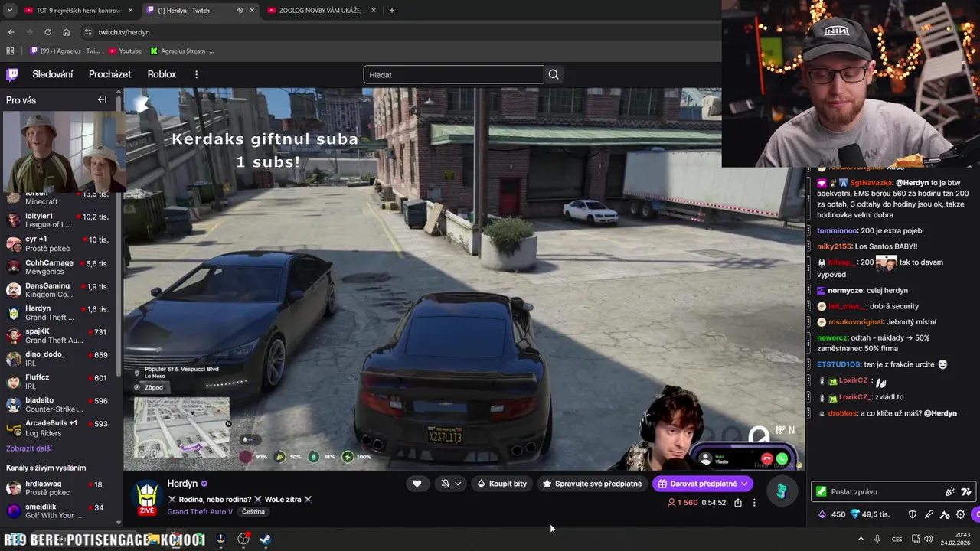Open the Steam taskbar icon
Screen dimensions: 980x551
click(x=265, y=539)
